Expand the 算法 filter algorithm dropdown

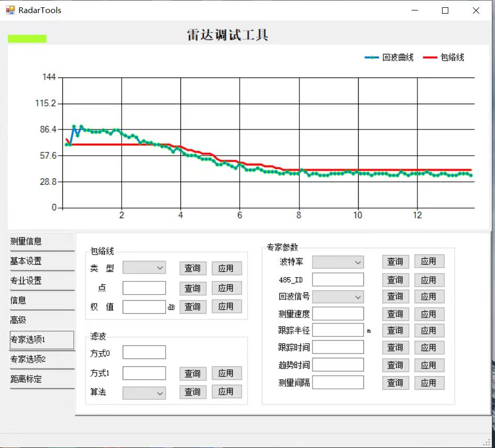[144, 392]
